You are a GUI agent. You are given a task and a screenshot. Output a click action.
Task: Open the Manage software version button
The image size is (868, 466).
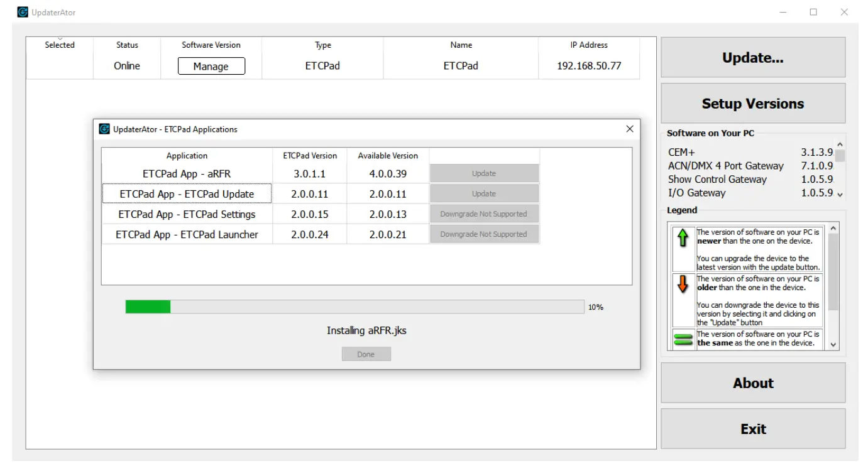coord(211,66)
